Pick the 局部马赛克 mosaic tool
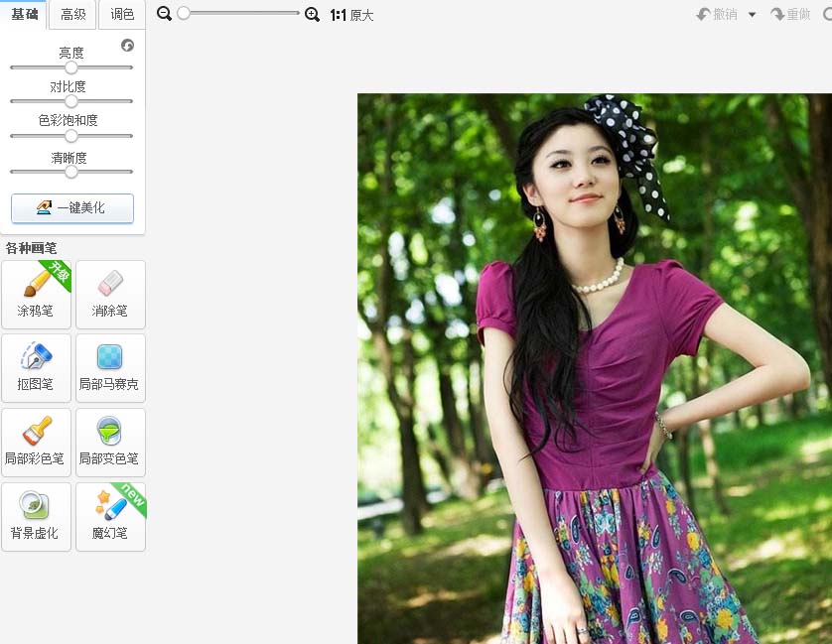832x644 pixels. tap(110, 368)
